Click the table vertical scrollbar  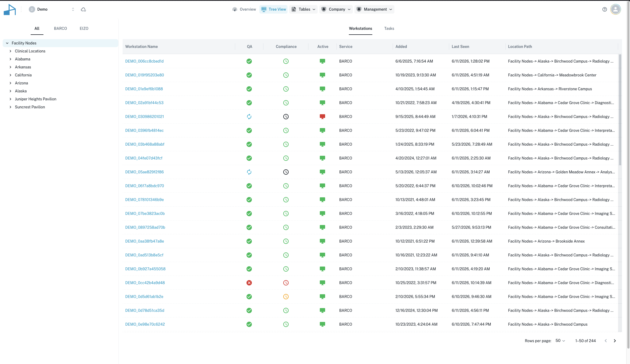click(x=620, y=110)
